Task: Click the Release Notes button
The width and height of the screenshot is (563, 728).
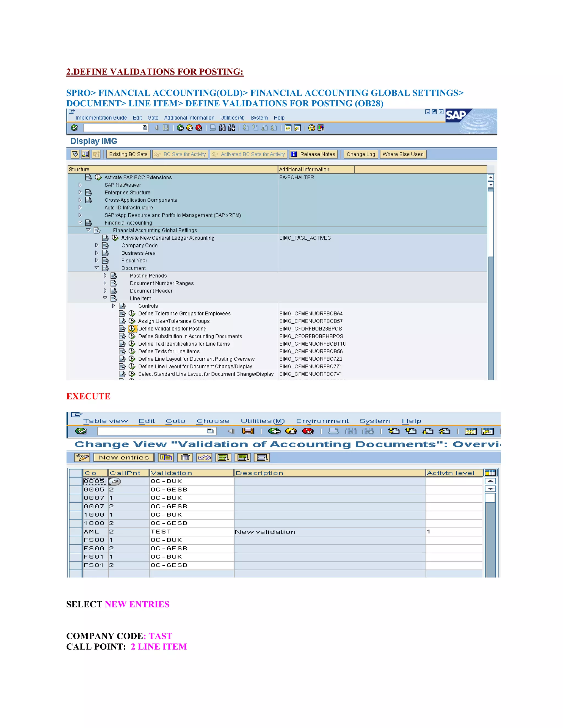Action: [x=313, y=154]
